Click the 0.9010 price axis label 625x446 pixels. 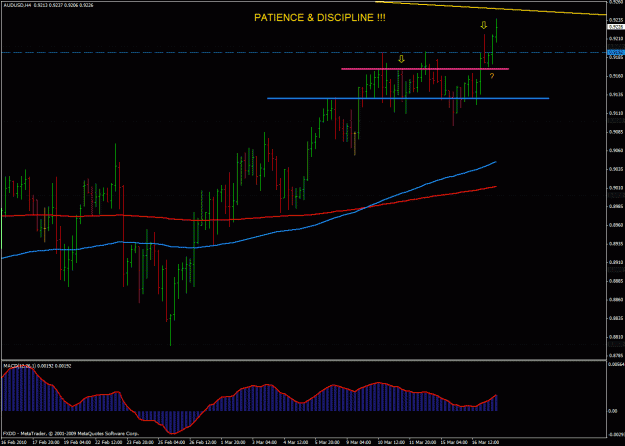point(616,188)
